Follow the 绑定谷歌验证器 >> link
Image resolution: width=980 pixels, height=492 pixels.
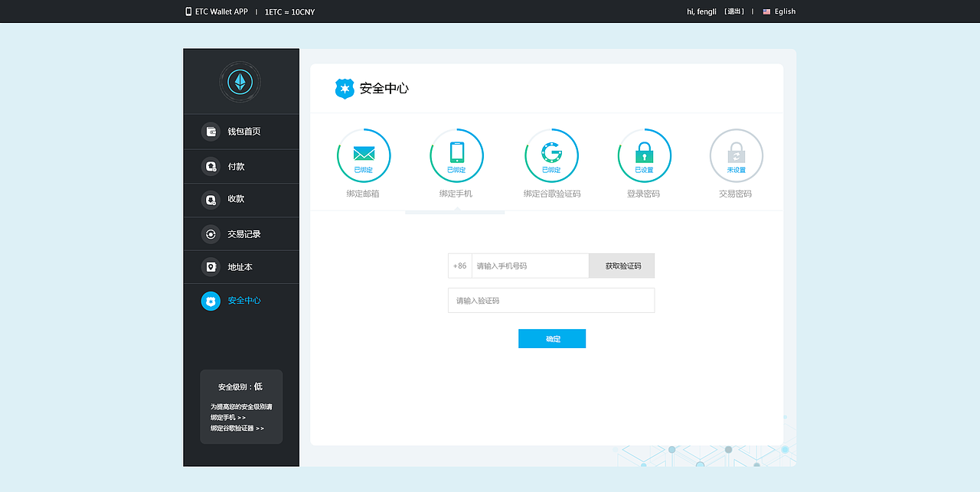coord(237,428)
